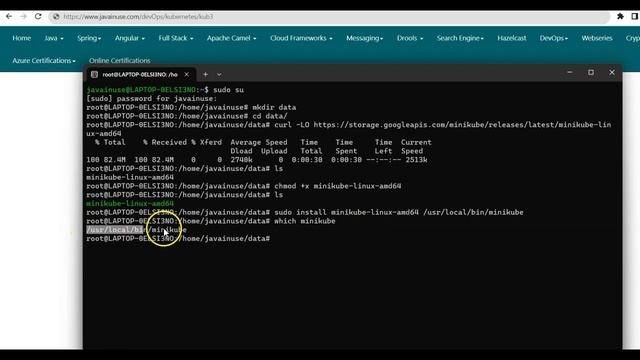Open the Home menu item
The width and height of the screenshot is (640, 360).
coord(22,38)
